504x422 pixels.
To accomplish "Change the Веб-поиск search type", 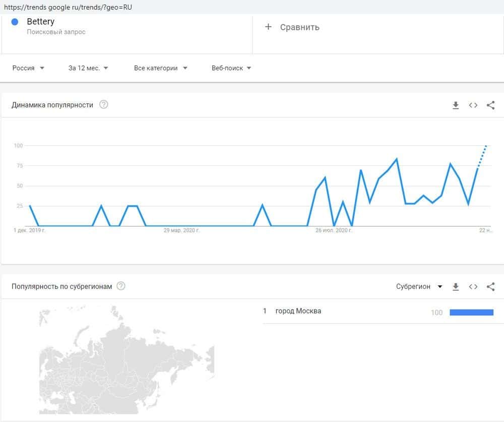I will (x=231, y=68).
